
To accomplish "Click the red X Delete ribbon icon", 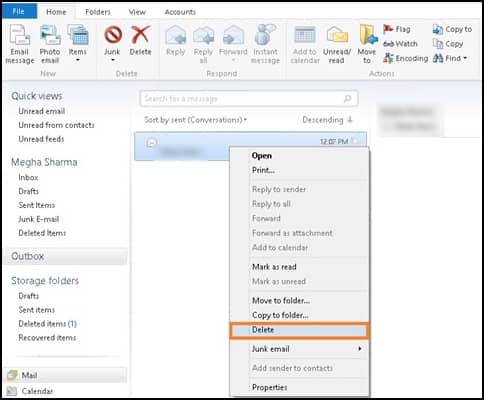I will pos(140,35).
